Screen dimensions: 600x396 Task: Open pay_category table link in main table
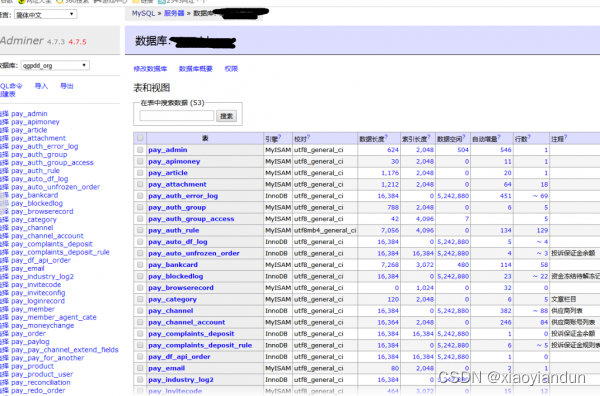(173, 299)
